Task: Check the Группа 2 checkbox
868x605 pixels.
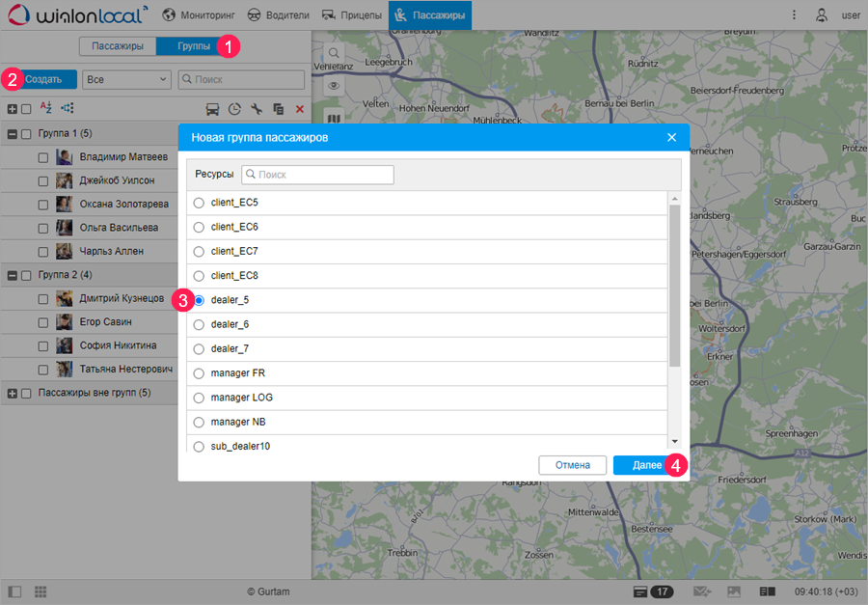Action: coord(26,275)
